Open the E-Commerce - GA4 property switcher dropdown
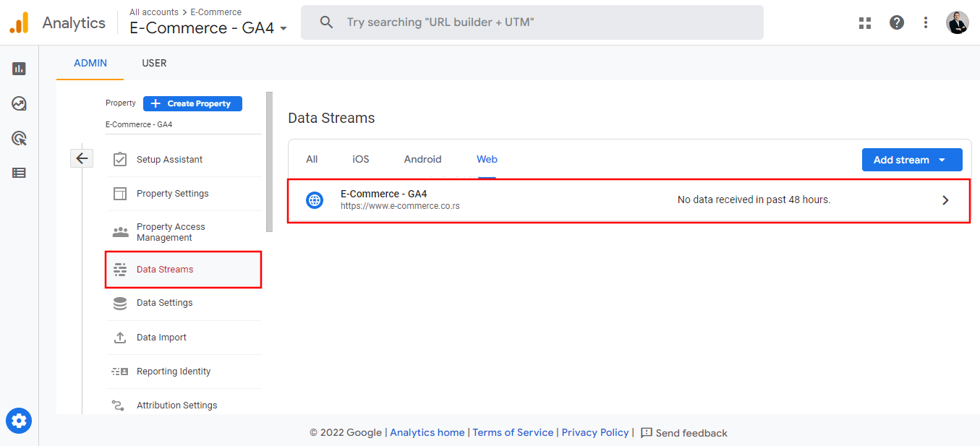The height and width of the screenshot is (446, 980). (x=284, y=28)
